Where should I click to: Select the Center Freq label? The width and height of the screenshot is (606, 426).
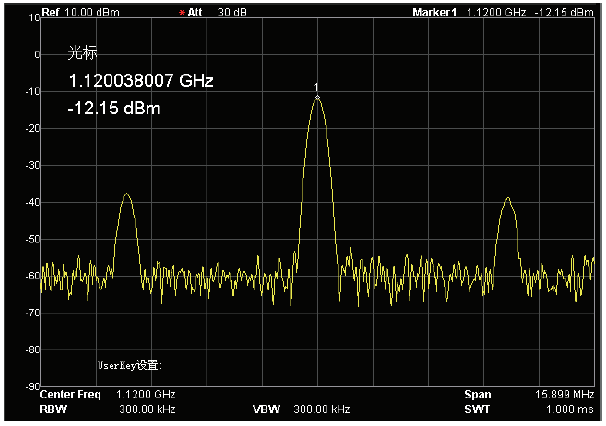(70, 394)
